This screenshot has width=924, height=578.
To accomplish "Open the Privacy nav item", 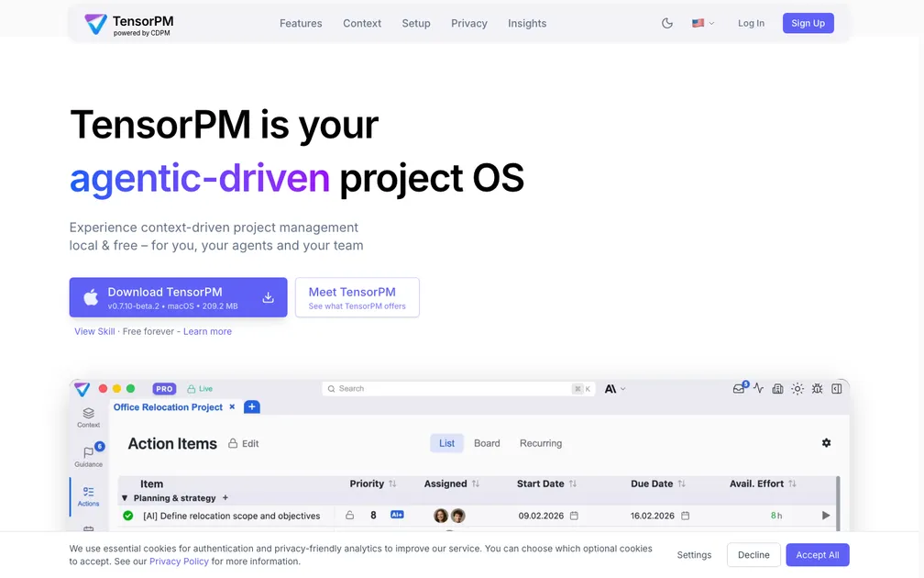I will click(x=469, y=23).
